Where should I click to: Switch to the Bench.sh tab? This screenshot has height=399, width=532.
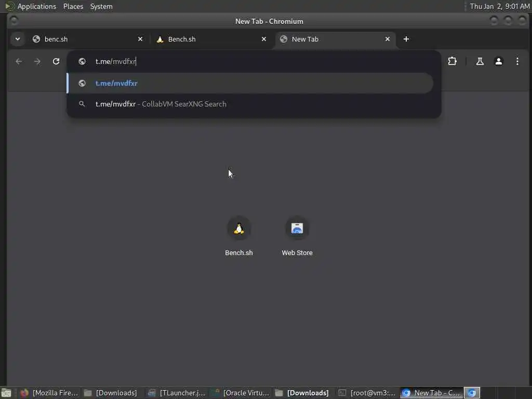coord(211,39)
